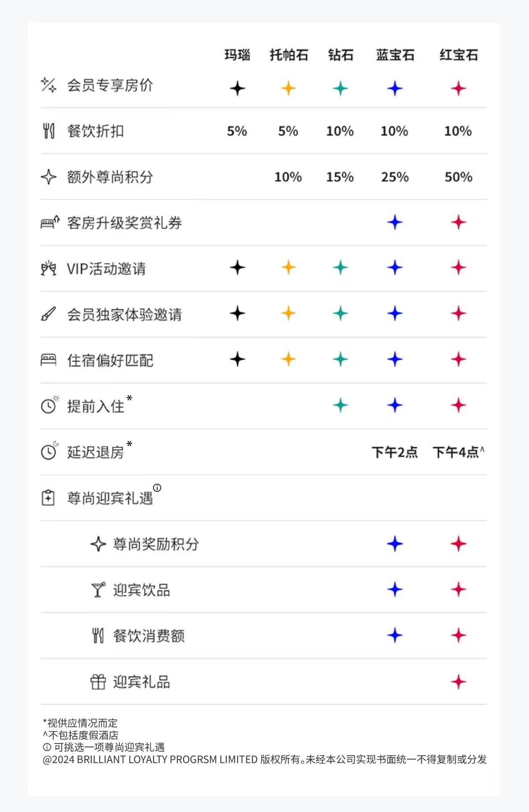Select the 玛瑙 tier column header
The height and width of the screenshot is (812, 529).
point(237,55)
